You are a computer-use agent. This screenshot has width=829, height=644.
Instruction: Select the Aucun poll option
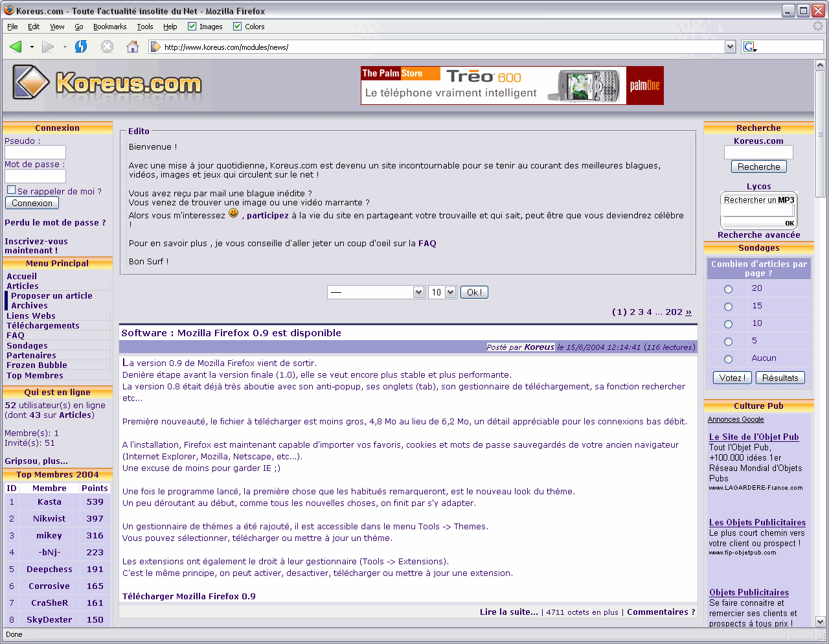pyautogui.click(x=728, y=359)
